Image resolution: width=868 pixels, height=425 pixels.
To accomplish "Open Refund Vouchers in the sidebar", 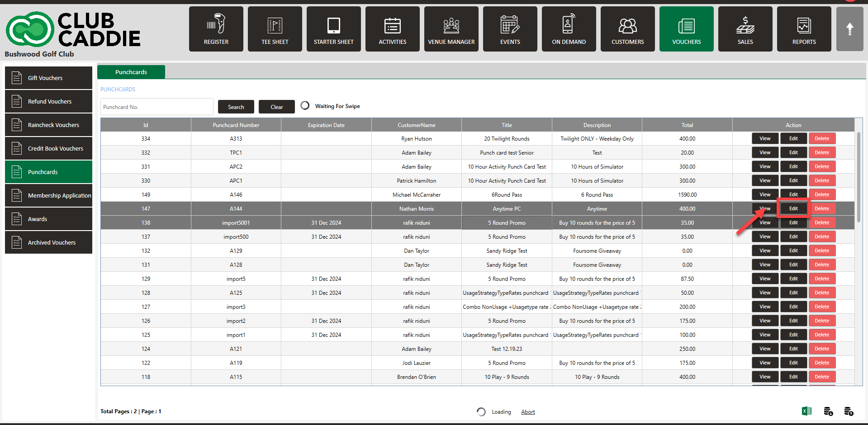I will tap(49, 101).
